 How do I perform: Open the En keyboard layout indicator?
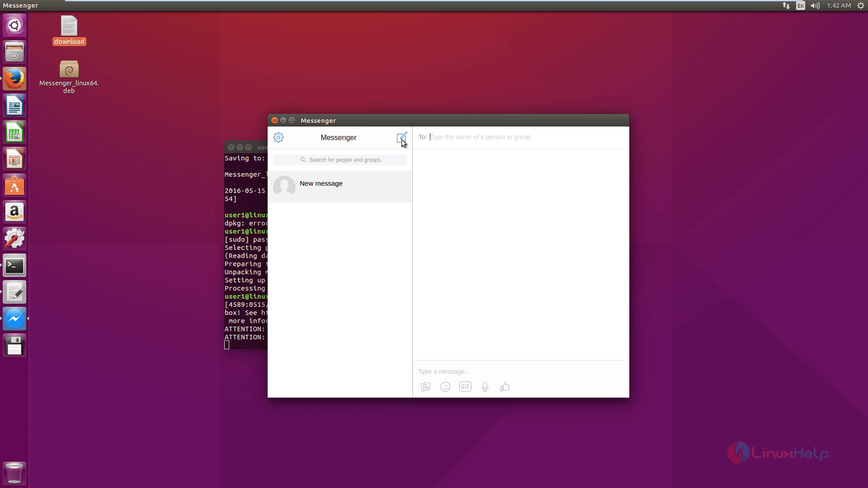(x=801, y=5)
